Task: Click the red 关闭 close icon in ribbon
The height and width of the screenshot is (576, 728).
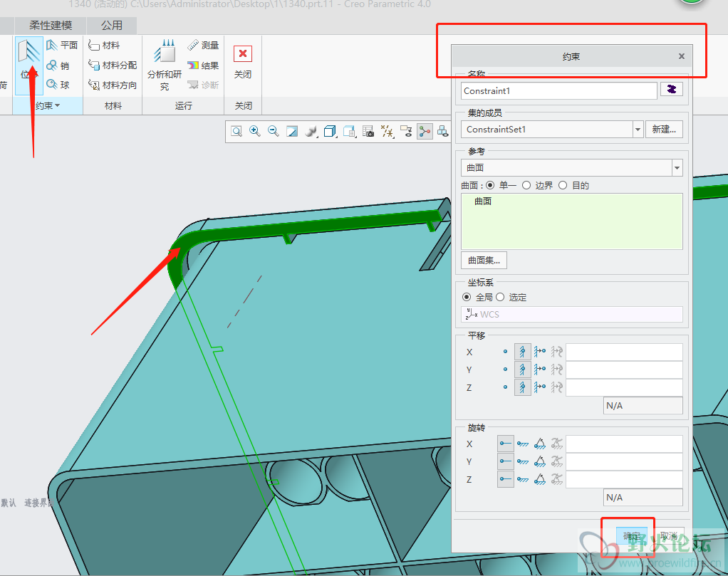Action: point(243,54)
